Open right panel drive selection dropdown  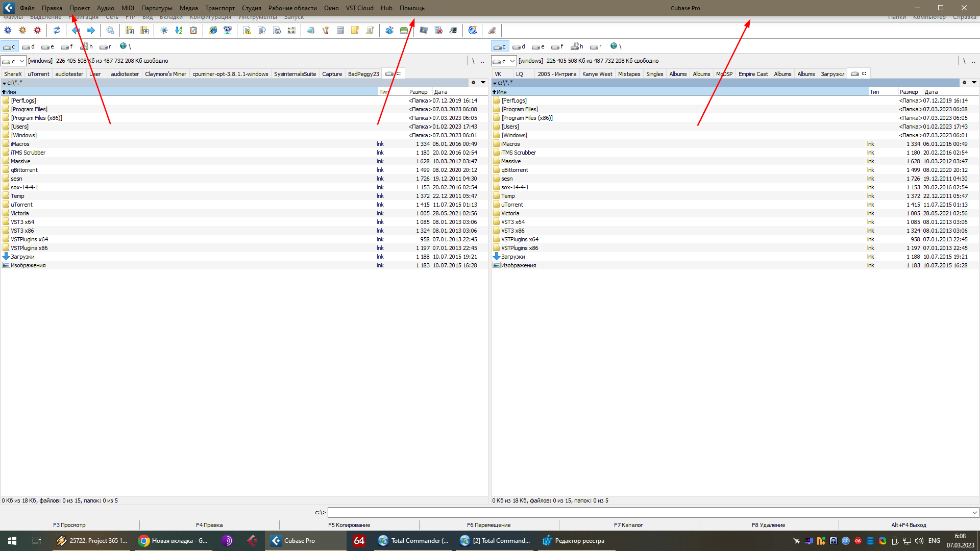(512, 61)
